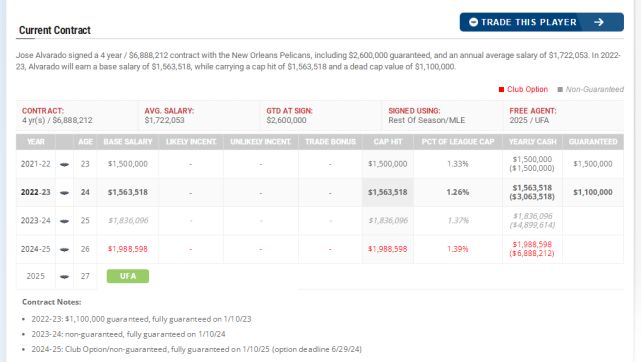Screen dimensions: 641x362
Task: Select the Base Salary column header
Action: point(128,142)
